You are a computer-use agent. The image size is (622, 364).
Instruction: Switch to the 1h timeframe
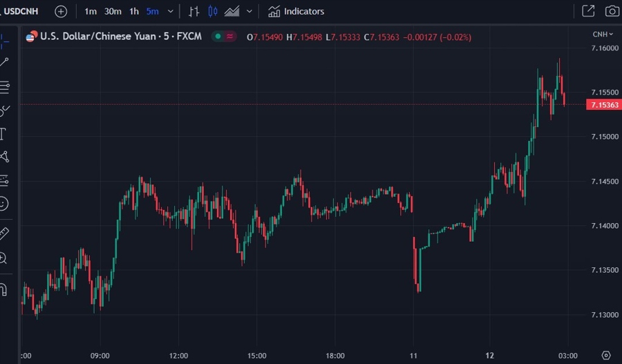coord(134,12)
